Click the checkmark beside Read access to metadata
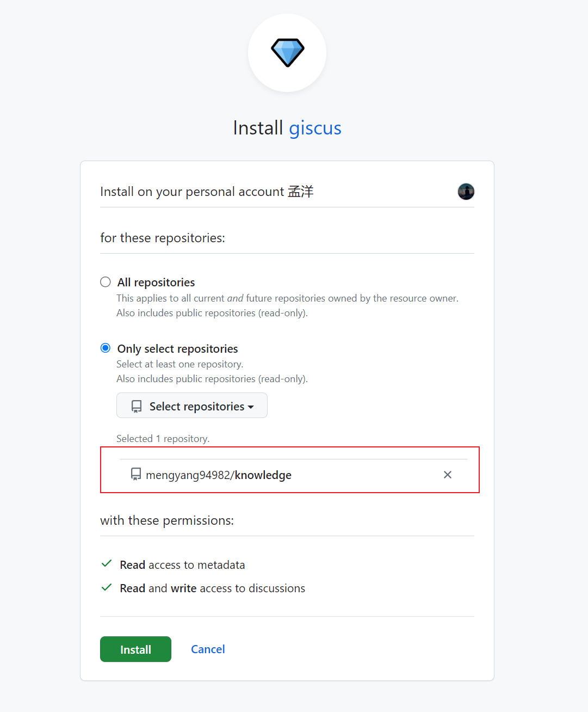 point(107,564)
